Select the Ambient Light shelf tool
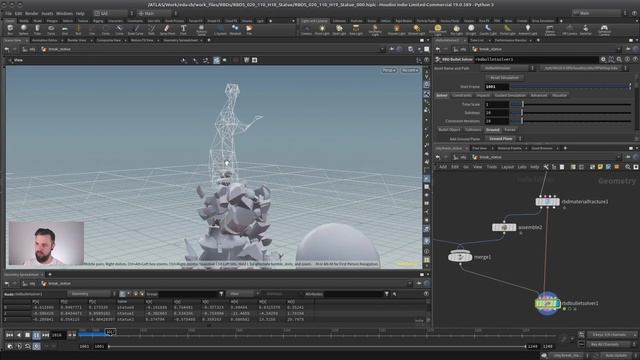 coord(528,29)
